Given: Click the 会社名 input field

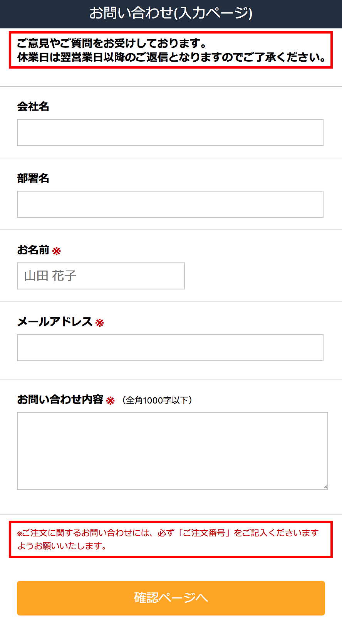Looking at the screenshot, I should coord(170,133).
